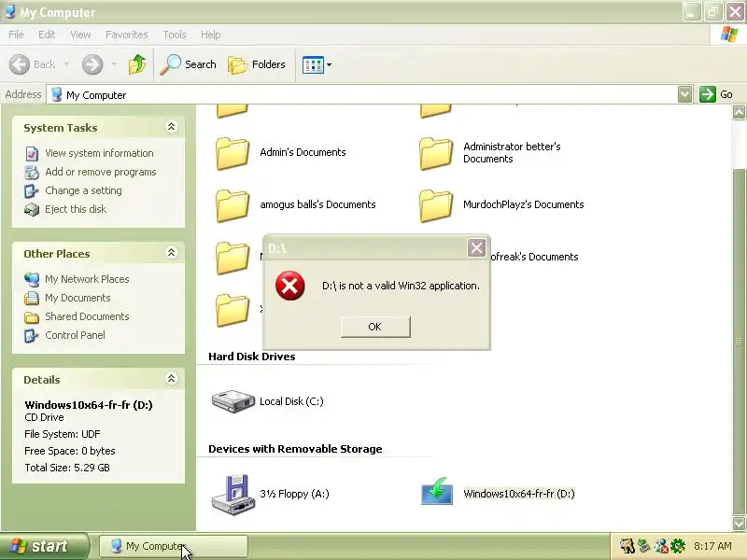Click My Computer taskbar button

tap(174, 546)
